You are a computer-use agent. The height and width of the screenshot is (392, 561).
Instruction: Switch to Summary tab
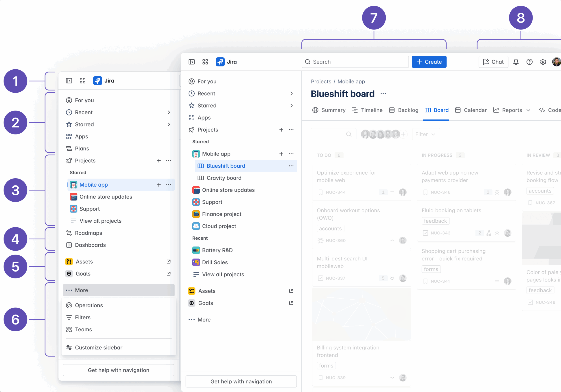(329, 110)
